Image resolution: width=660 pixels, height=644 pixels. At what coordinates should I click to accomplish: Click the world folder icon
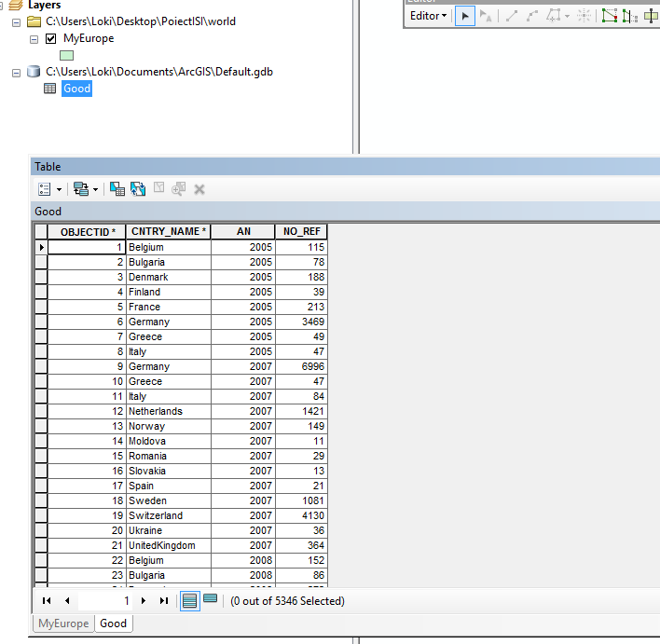(x=34, y=21)
